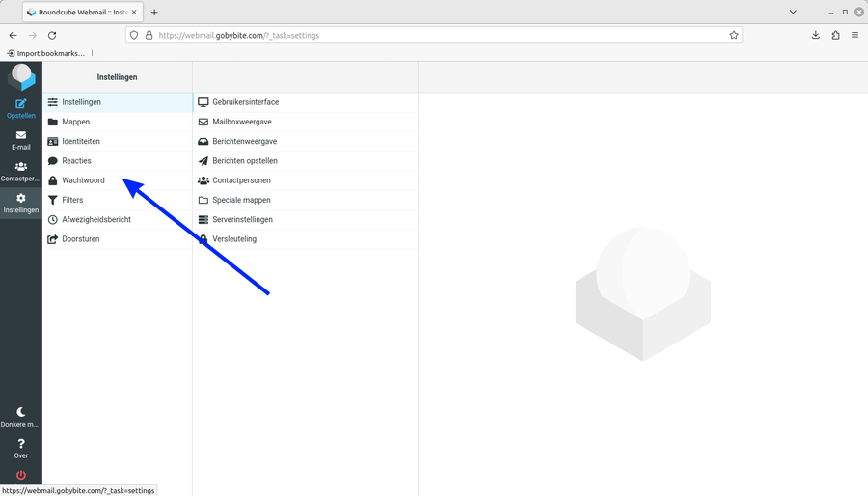Toggle Donkere modus moon icon
Image resolution: width=868 pixels, height=496 pixels.
pyautogui.click(x=20, y=412)
